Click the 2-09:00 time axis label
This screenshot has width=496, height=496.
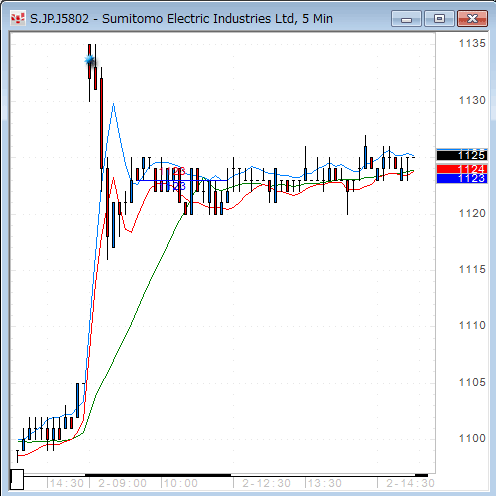122,483
